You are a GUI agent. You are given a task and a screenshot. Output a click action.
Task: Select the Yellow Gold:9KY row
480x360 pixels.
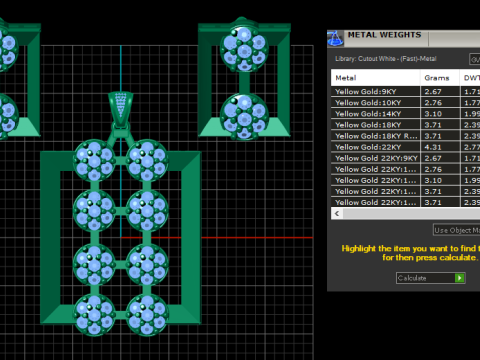[x=405, y=92]
